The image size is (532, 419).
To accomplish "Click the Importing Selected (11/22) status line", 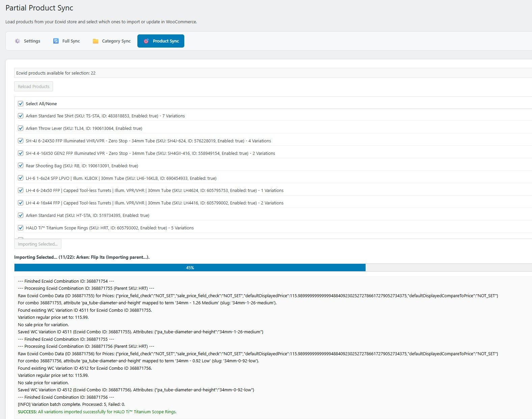I will [x=82, y=257].
